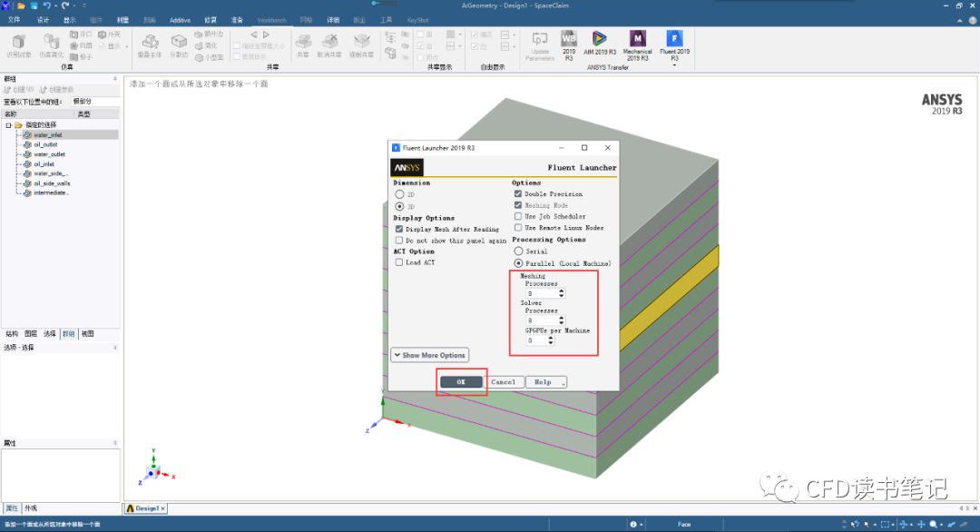Collapse the ribbon with the top-right arrow
This screenshot has width=980, height=532.
click(x=960, y=20)
